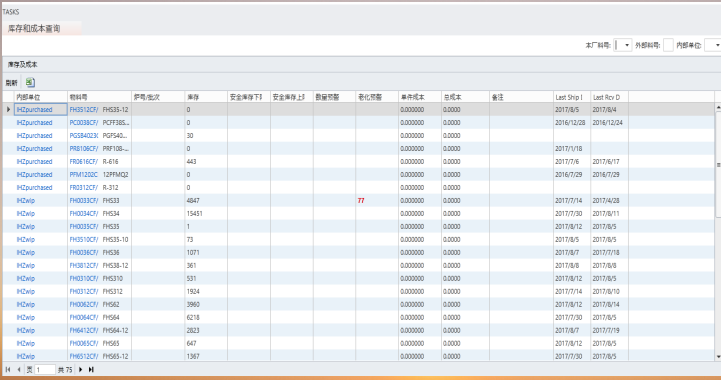Click the 刷新 refresh button
Viewport: 721px width, 380px height.
[11, 83]
